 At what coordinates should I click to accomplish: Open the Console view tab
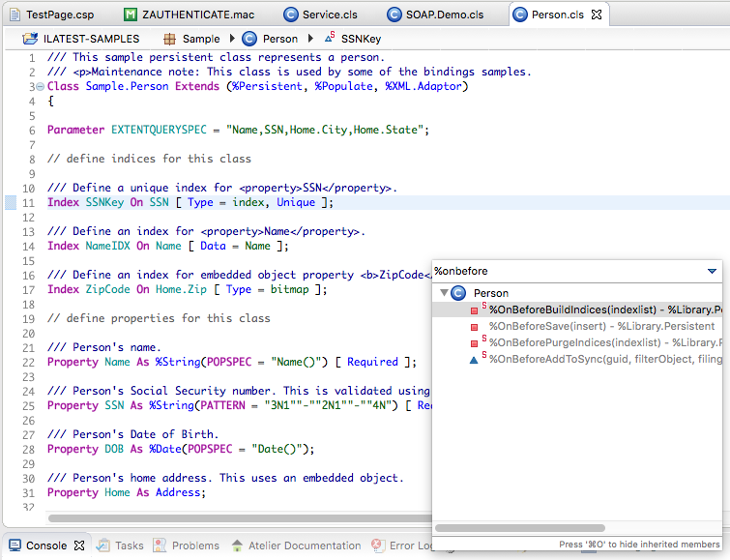[x=46, y=545]
